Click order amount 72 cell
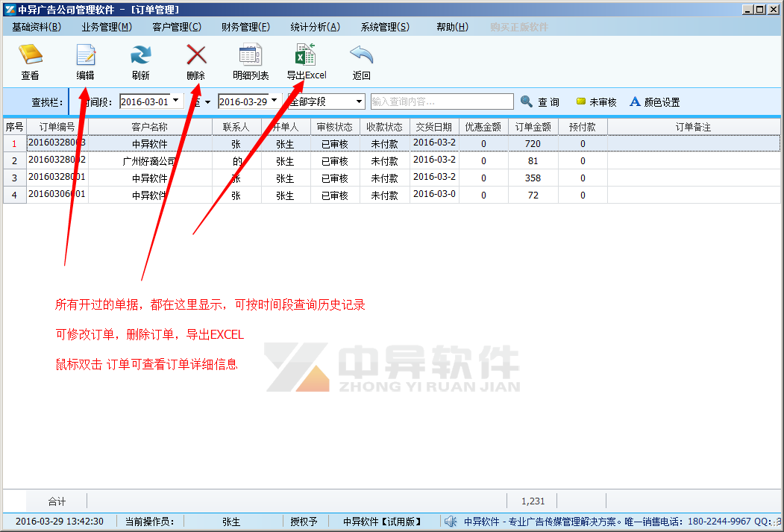Image resolution: width=784 pixels, height=532 pixels. pyautogui.click(x=533, y=195)
